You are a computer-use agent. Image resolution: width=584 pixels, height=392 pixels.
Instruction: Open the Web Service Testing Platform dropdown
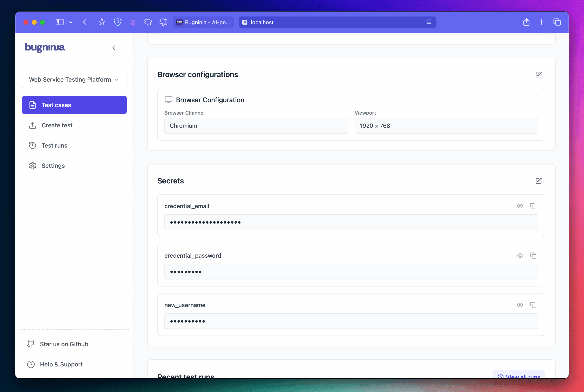tap(74, 80)
